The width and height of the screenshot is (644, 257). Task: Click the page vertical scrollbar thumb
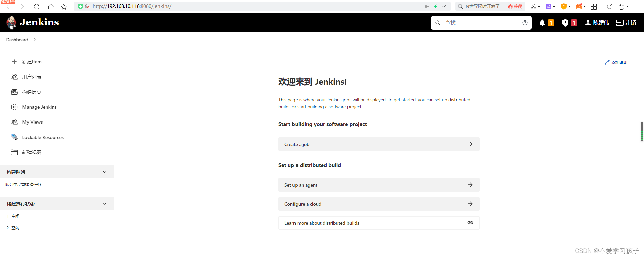click(642, 132)
